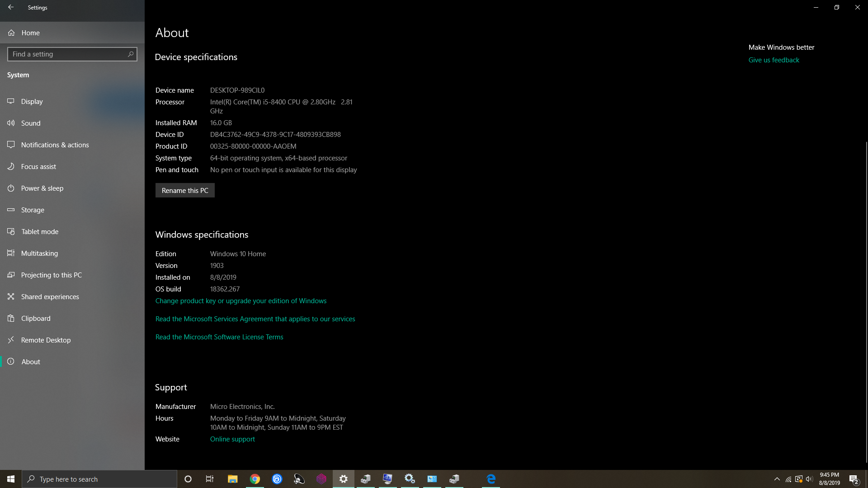Screen dimensions: 868x488
Task: Expand Shared experiences settings
Action: click(50, 296)
